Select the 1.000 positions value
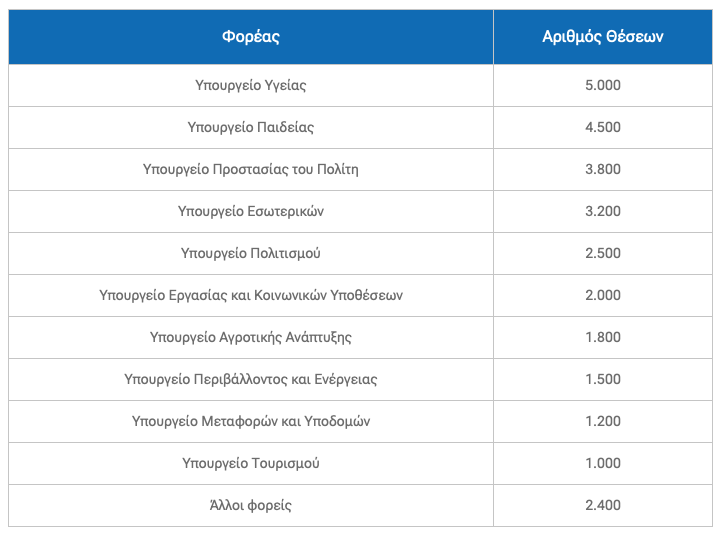This screenshot has height=537, width=722. [x=602, y=463]
